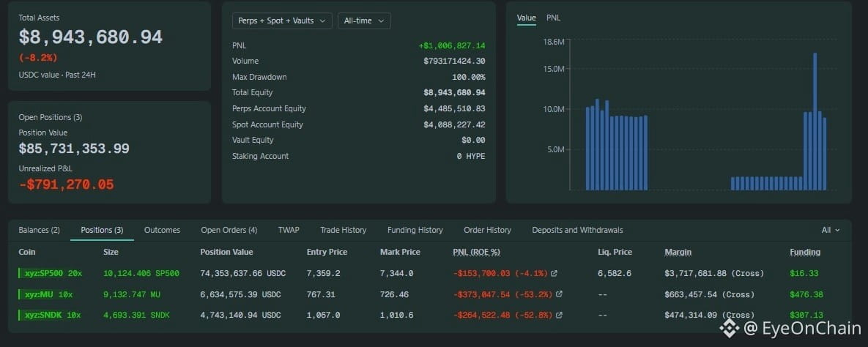The image size is (868, 347).
Task: Click the all-time PNL +$1,006,827.14 value
Action: [x=452, y=45]
